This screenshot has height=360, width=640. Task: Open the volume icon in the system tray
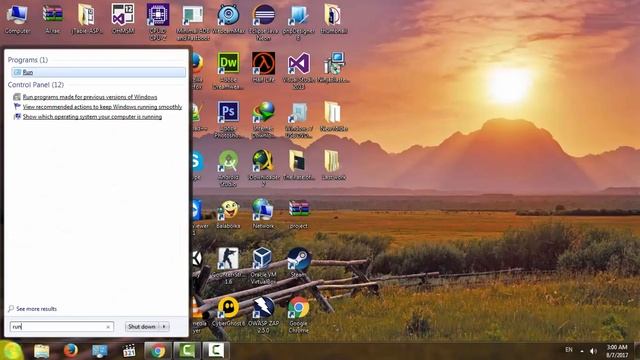593,351
